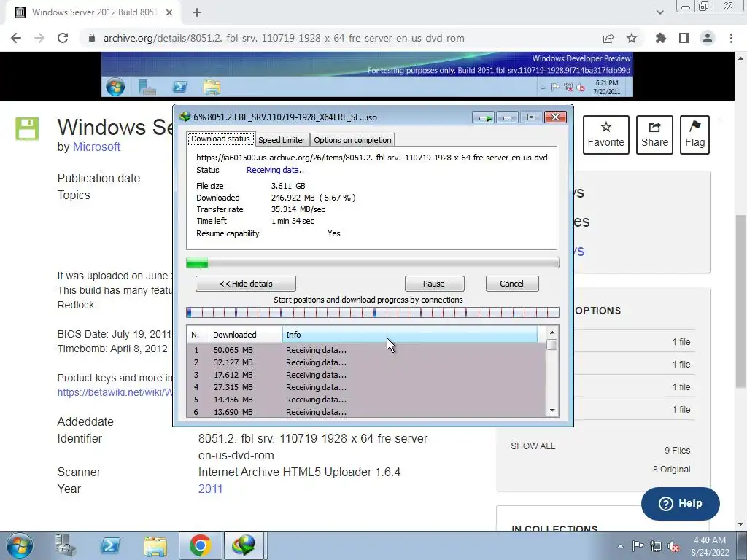Switch to Speed Limiter tab
747x560 pixels.
click(282, 140)
